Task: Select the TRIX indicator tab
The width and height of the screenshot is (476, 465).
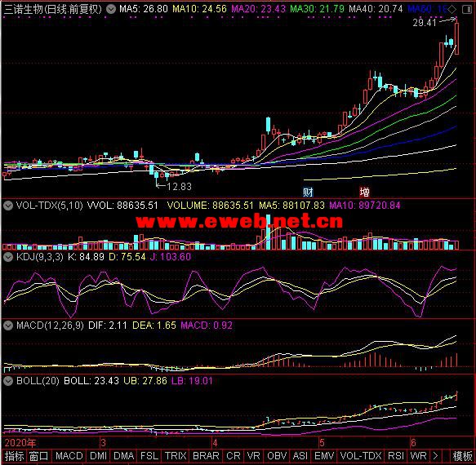Action: pyautogui.click(x=176, y=456)
